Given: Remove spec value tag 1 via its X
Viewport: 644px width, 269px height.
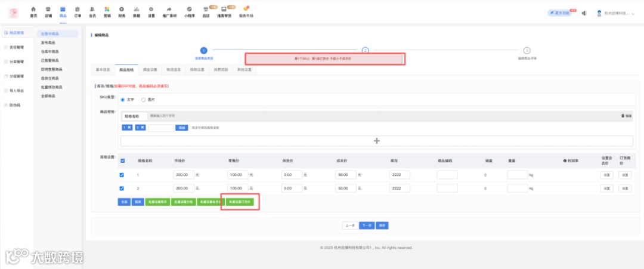Looking at the screenshot, I should tap(129, 128).
